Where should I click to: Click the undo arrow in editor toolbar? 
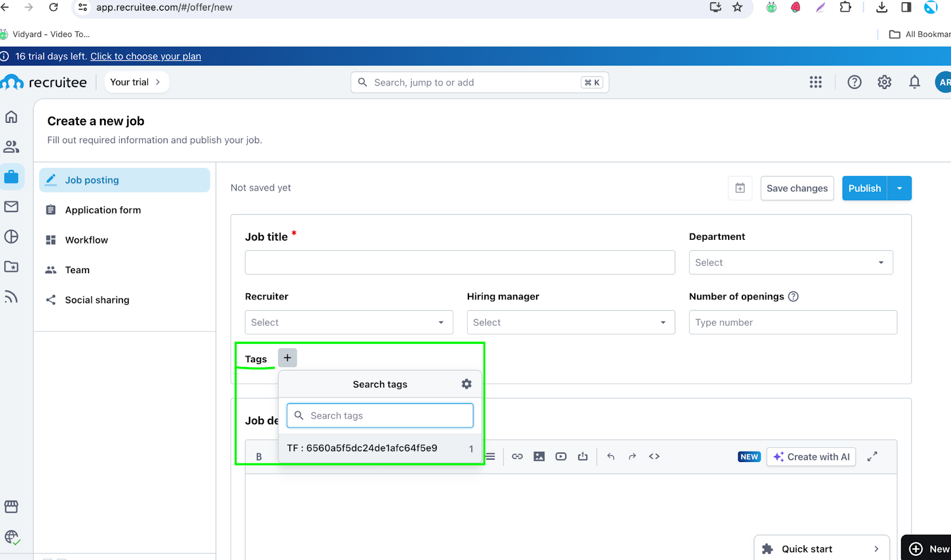pos(610,457)
